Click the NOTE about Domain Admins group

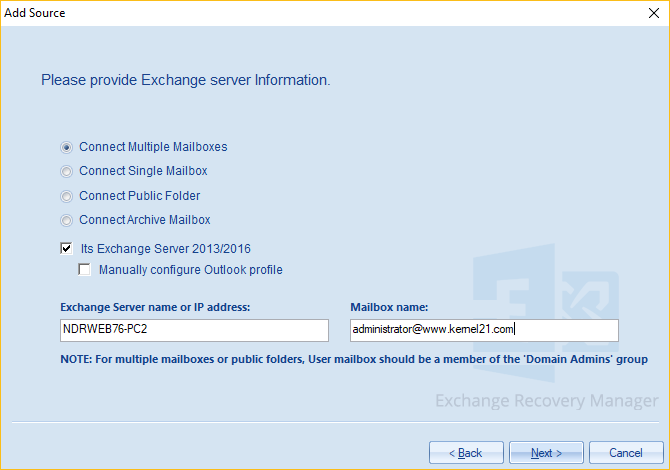click(354, 359)
